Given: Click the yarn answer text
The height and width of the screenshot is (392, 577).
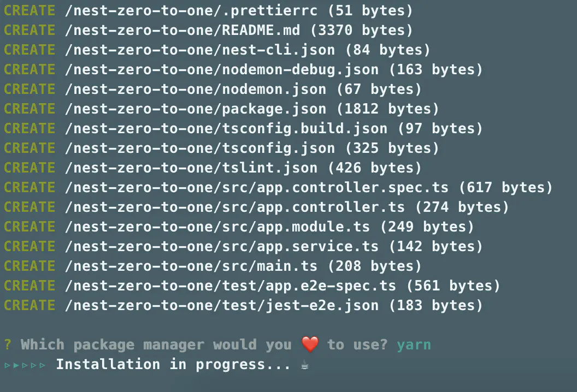Looking at the screenshot, I should click(414, 345).
